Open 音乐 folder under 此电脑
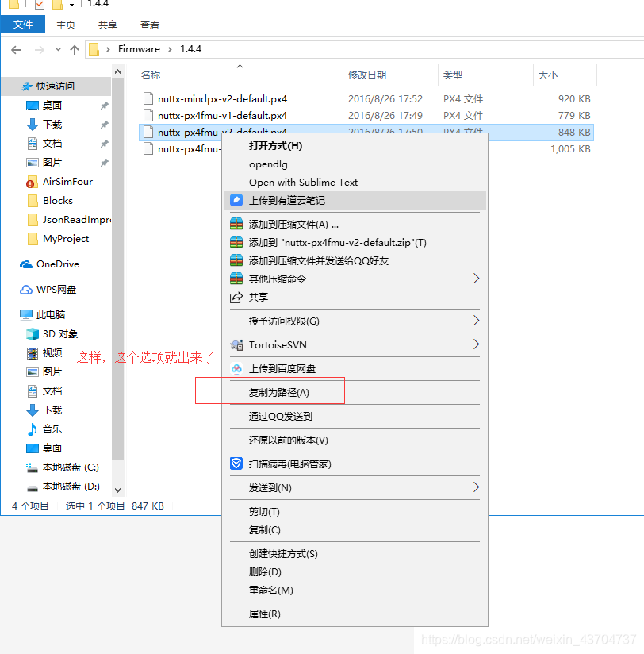The height and width of the screenshot is (654, 644). pyautogui.click(x=52, y=429)
